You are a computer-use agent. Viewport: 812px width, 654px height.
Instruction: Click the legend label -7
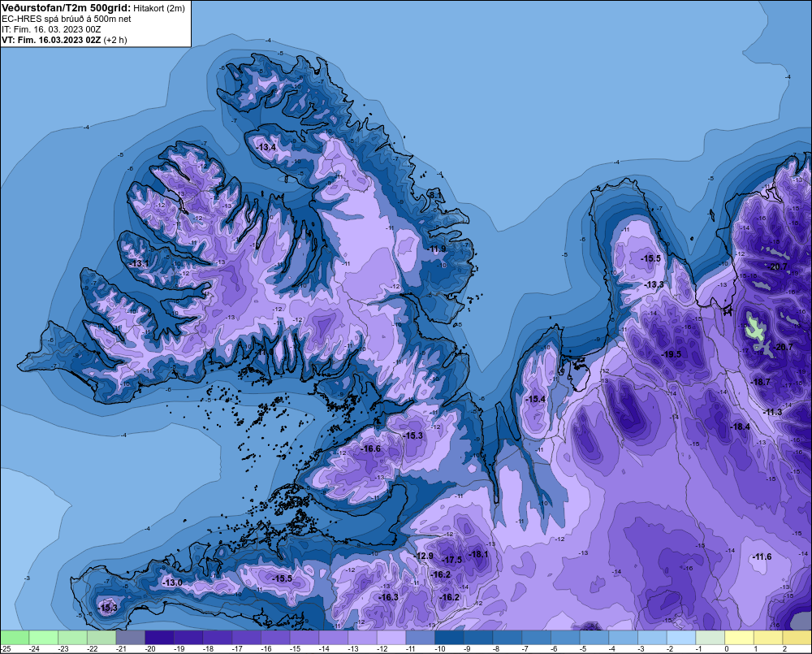(x=525, y=649)
